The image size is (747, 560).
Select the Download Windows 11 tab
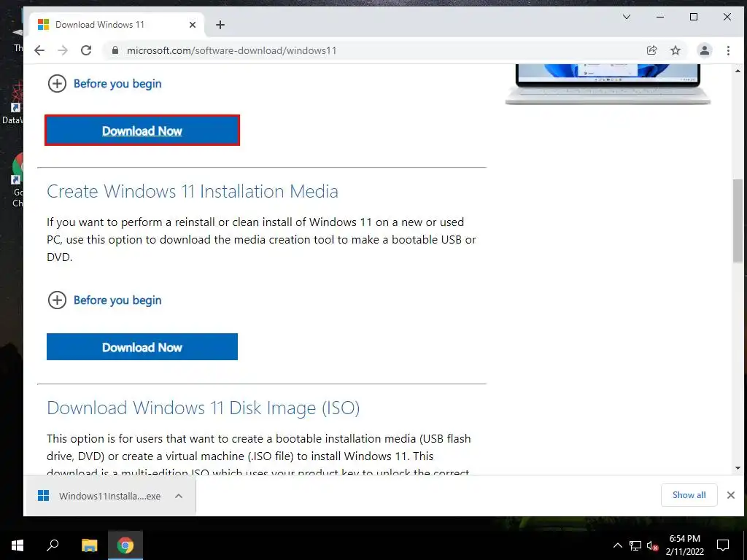117,25
